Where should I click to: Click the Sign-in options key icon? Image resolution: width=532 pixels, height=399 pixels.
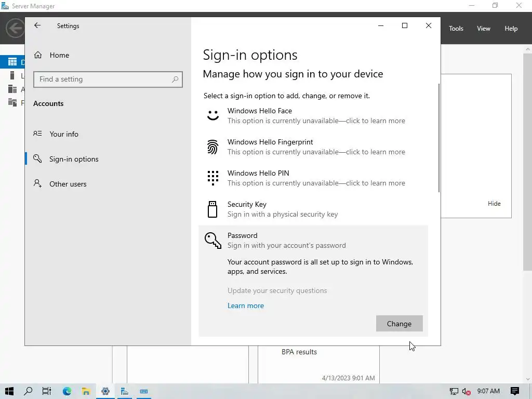37,158
